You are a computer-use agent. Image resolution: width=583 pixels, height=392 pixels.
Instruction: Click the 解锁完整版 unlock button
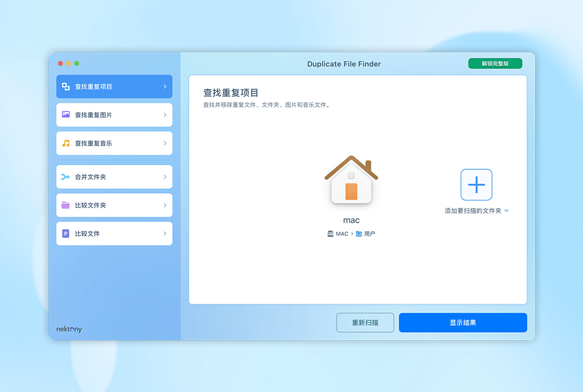pos(495,63)
